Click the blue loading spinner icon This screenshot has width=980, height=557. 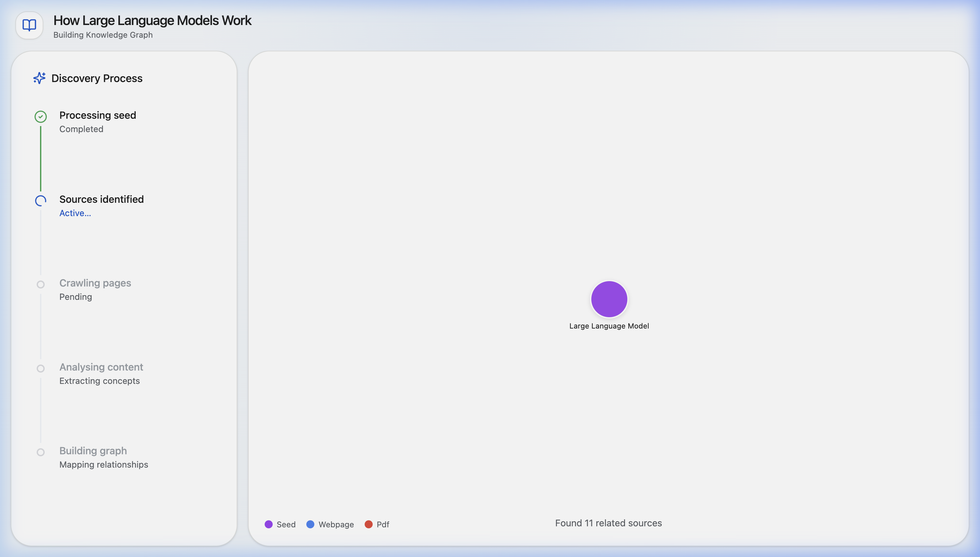point(41,200)
